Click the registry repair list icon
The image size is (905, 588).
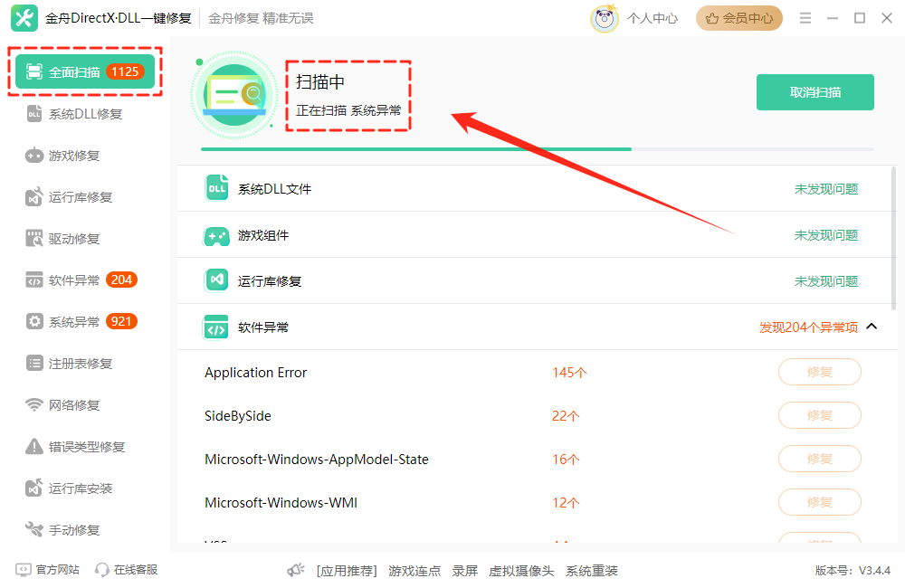tap(34, 363)
